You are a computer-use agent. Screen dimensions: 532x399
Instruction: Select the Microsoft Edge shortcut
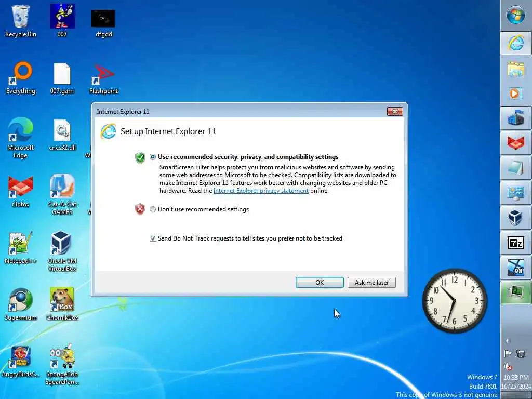pyautogui.click(x=21, y=138)
